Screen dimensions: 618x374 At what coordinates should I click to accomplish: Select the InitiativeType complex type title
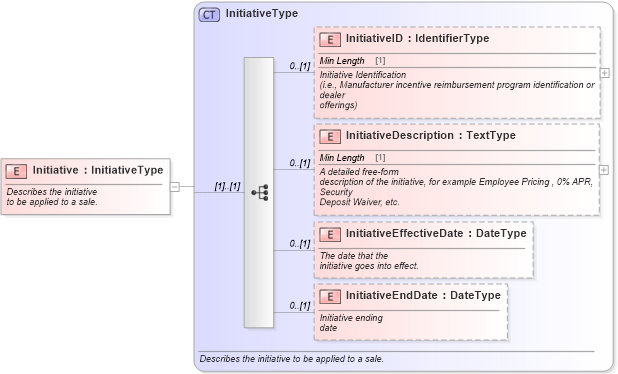tap(262, 13)
